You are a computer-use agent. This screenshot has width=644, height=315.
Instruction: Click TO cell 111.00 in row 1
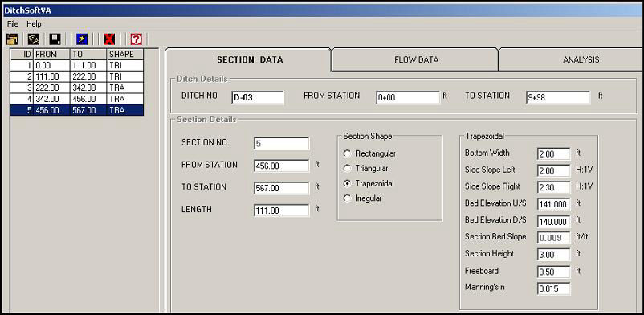tap(88, 65)
